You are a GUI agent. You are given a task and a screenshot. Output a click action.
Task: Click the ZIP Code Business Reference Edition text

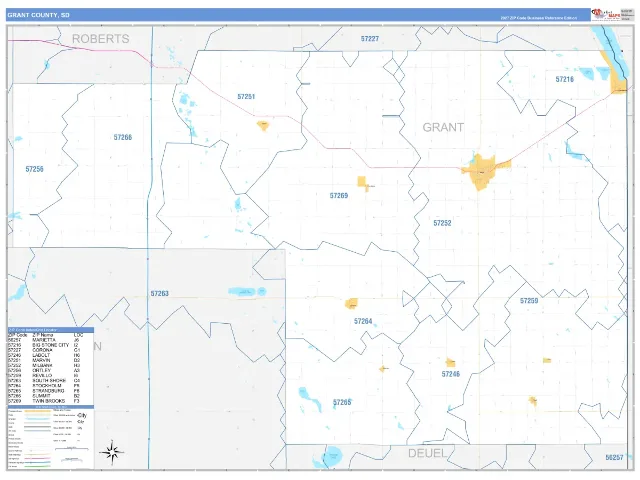tap(538, 18)
